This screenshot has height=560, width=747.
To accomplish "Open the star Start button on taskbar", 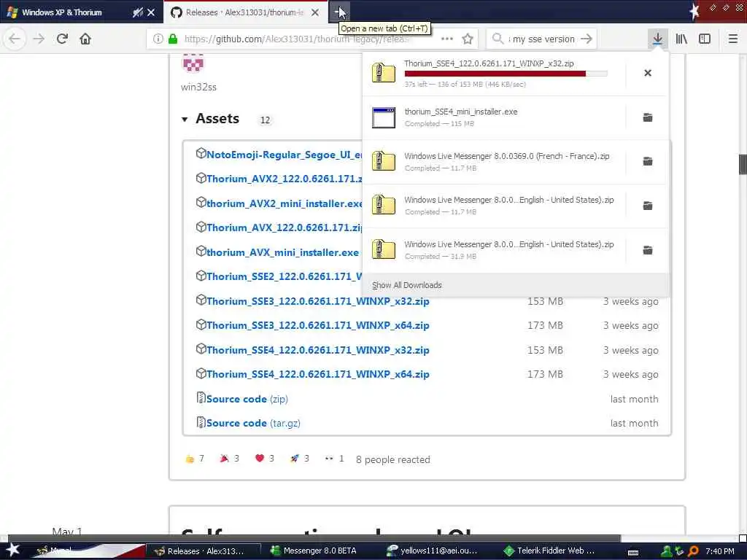I will pyautogui.click(x=12, y=550).
